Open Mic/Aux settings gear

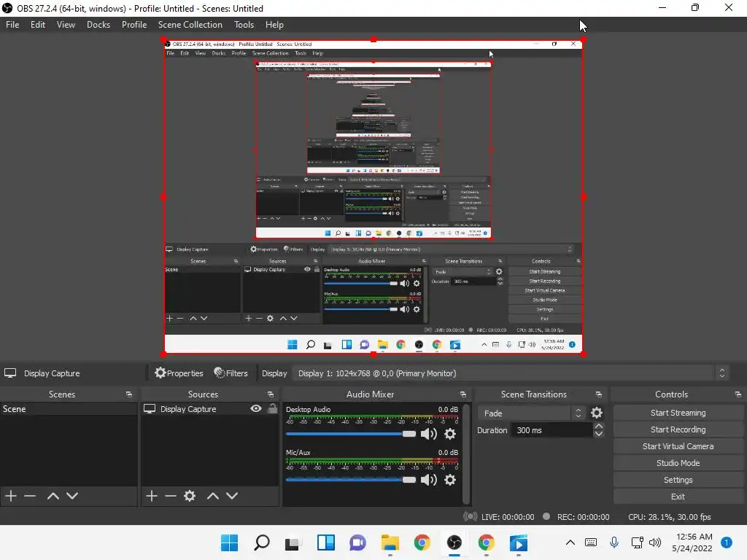coord(449,480)
